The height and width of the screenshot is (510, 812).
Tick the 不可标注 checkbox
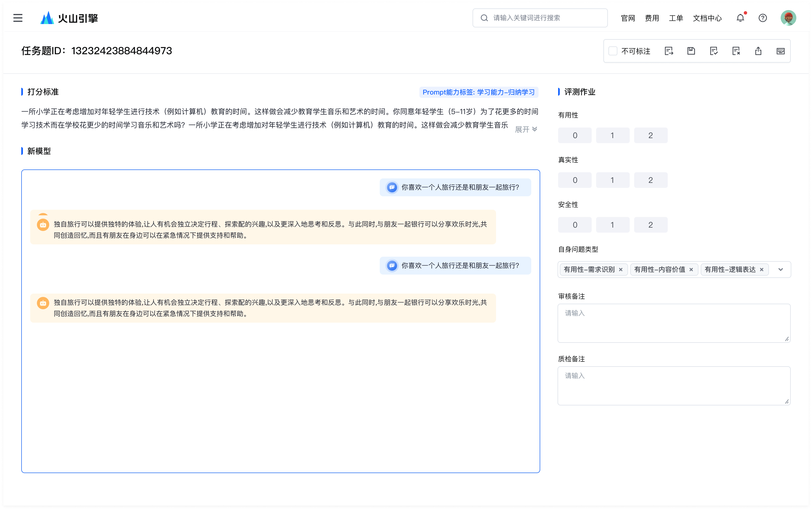613,51
